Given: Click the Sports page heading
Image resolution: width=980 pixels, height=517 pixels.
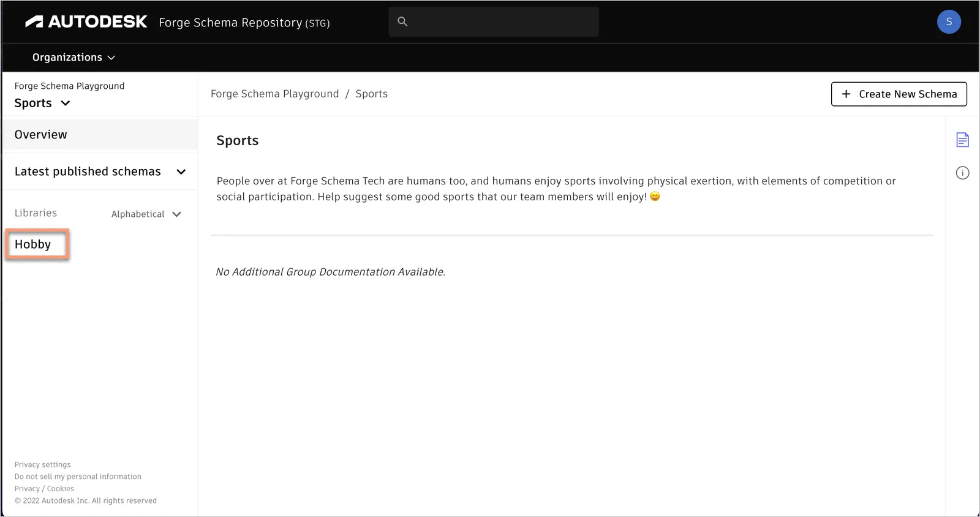Looking at the screenshot, I should click(238, 140).
